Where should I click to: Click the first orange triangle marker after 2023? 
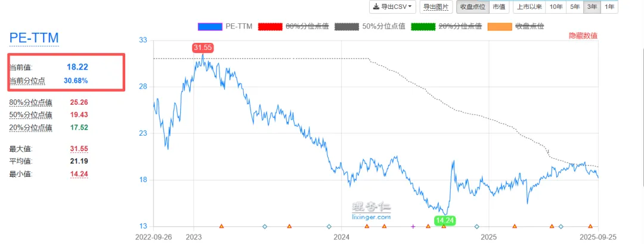[x=221, y=226]
